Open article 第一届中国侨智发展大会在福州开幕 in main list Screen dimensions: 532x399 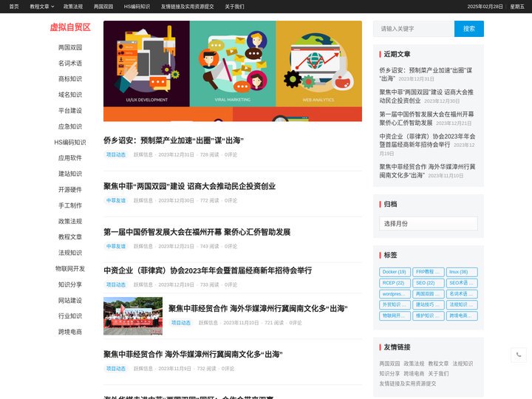[x=197, y=232]
